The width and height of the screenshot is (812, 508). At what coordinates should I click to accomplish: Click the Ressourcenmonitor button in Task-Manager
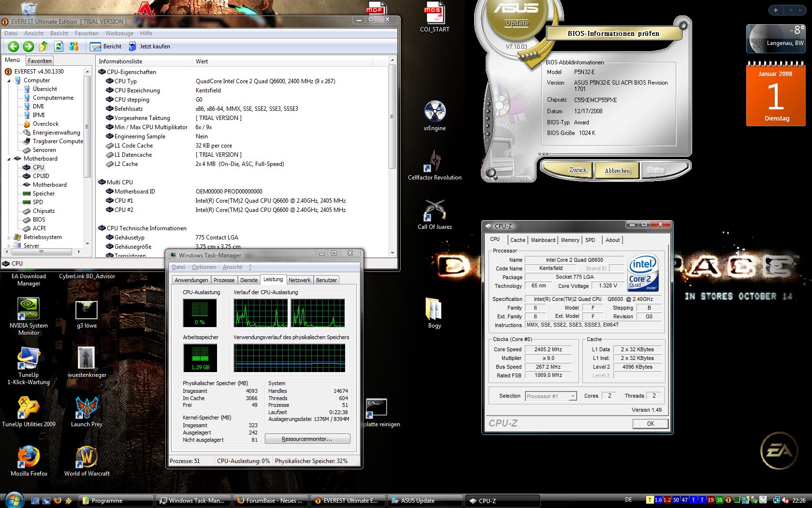(x=307, y=439)
